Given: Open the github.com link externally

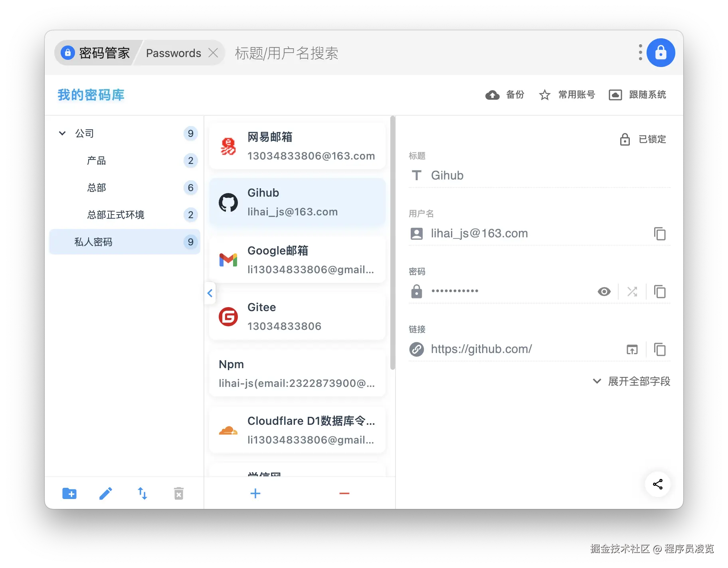Looking at the screenshot, I should [632, 349].
